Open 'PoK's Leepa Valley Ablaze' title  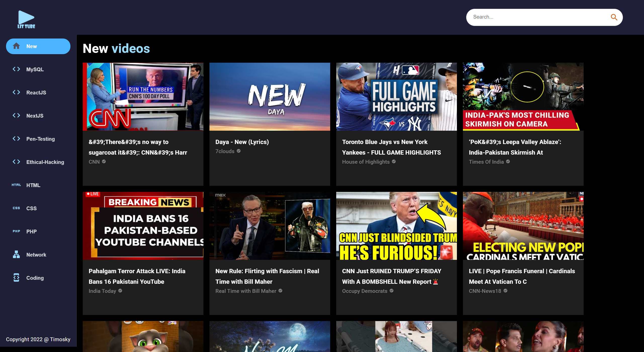515,147
